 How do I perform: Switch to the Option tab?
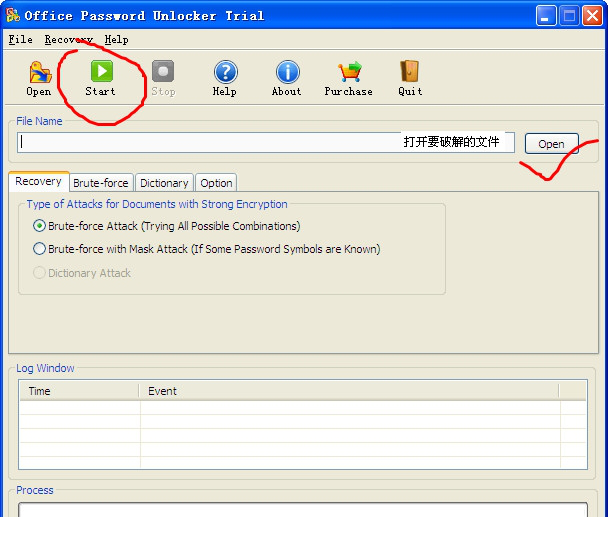point(216,183)
